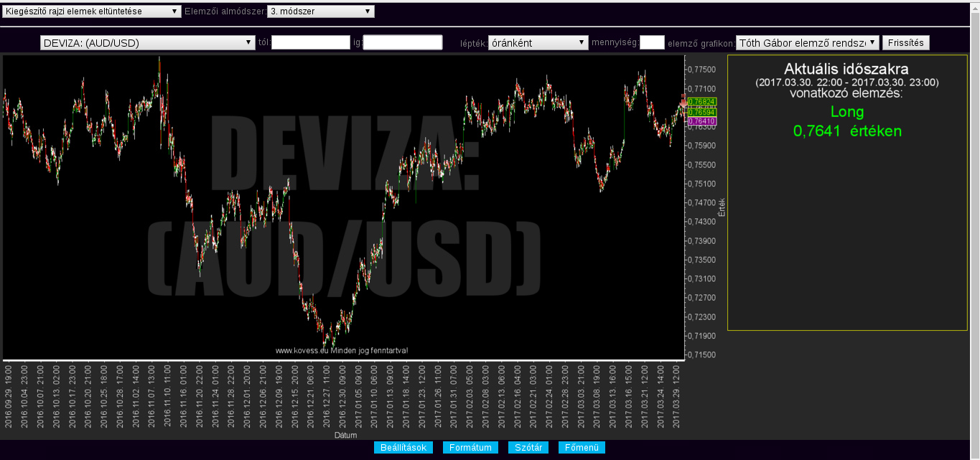Open the 'óránként' step interval dropdown
The height and width of the screenshot is (460, 980).
538,43
